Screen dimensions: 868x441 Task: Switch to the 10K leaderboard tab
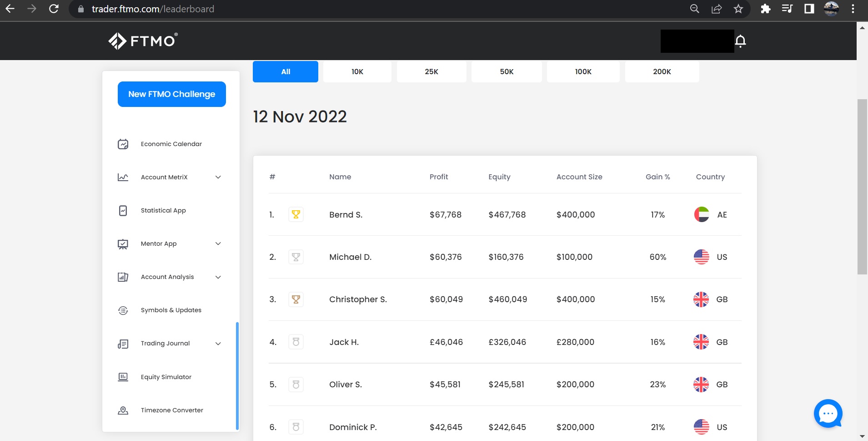tap(357, 71)
